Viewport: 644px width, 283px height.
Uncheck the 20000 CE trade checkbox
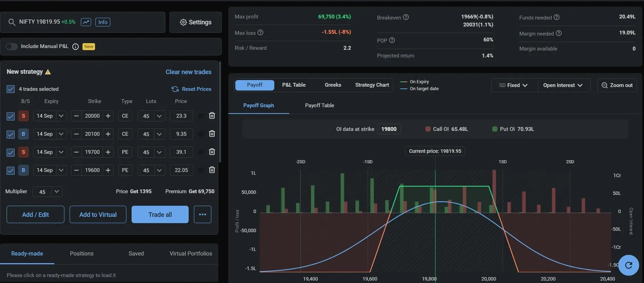pyautogui.click(x=11, y=116)
